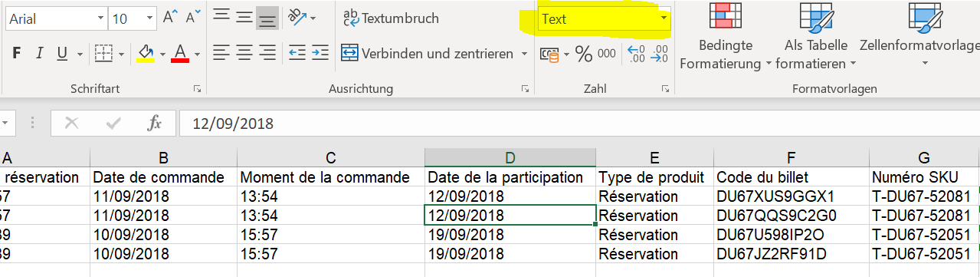980x277 pixels.
Task: Click the insert function fx icon
Action: point(155,124)
